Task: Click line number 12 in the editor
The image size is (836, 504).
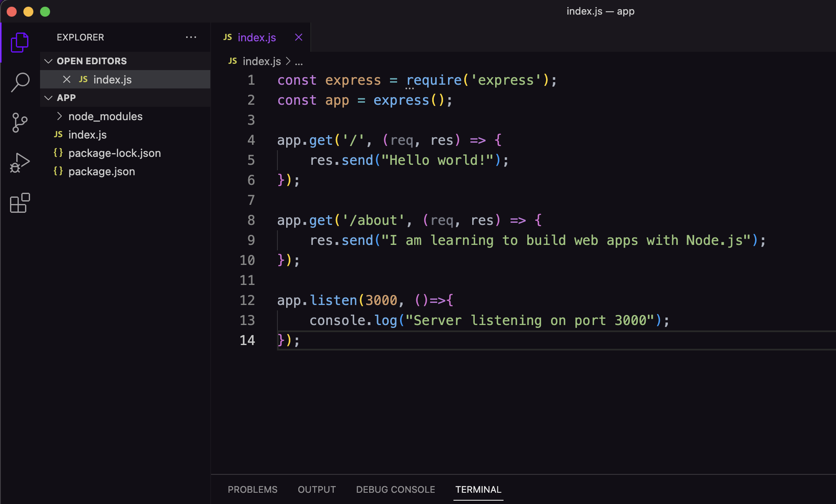Action: 247,300
